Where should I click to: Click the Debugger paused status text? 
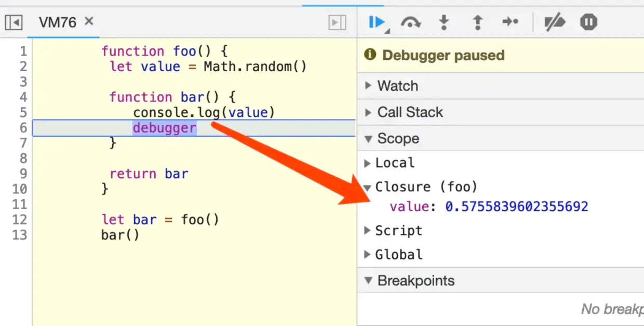[443, 55]
